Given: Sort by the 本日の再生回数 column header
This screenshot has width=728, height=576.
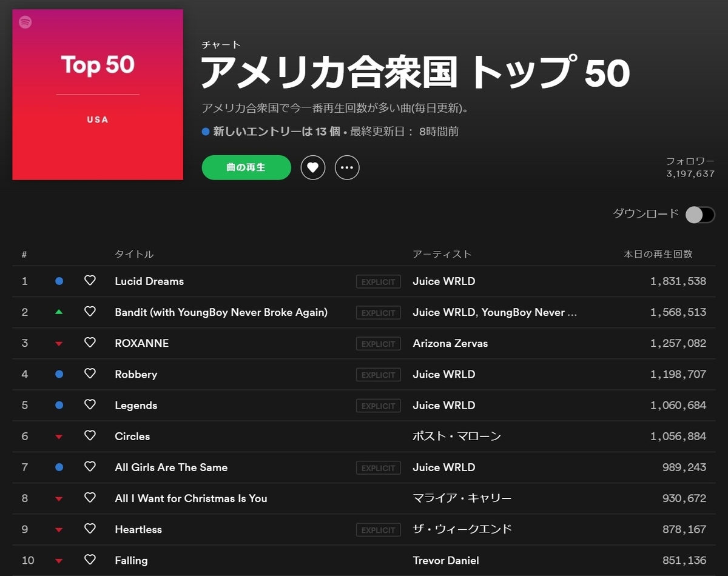Looking at the screenshot, I should pos(658,254).
